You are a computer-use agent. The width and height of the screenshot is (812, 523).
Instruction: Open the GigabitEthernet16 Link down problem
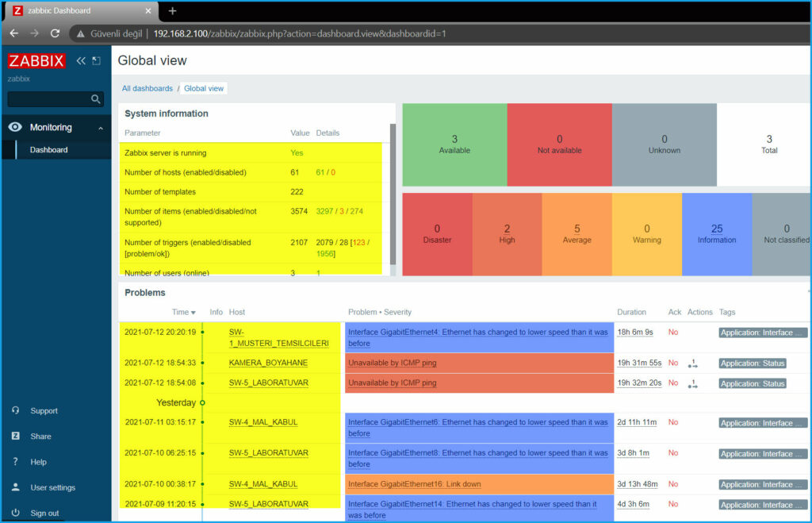pyautogui.click(x=414, y=484)
